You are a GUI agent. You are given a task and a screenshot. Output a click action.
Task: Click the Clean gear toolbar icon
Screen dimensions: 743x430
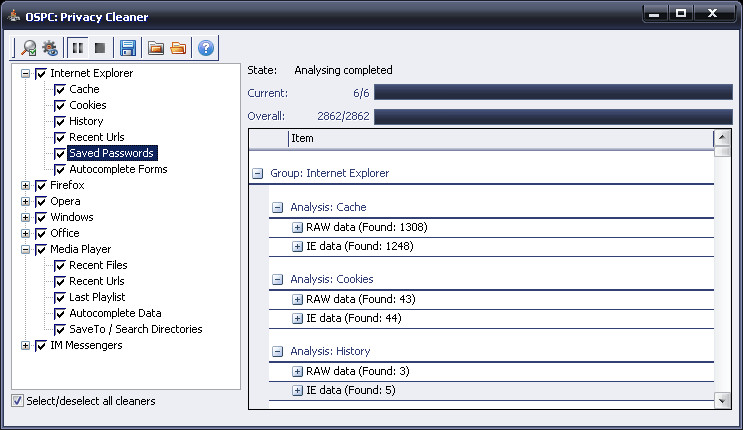tap(50, 48)
